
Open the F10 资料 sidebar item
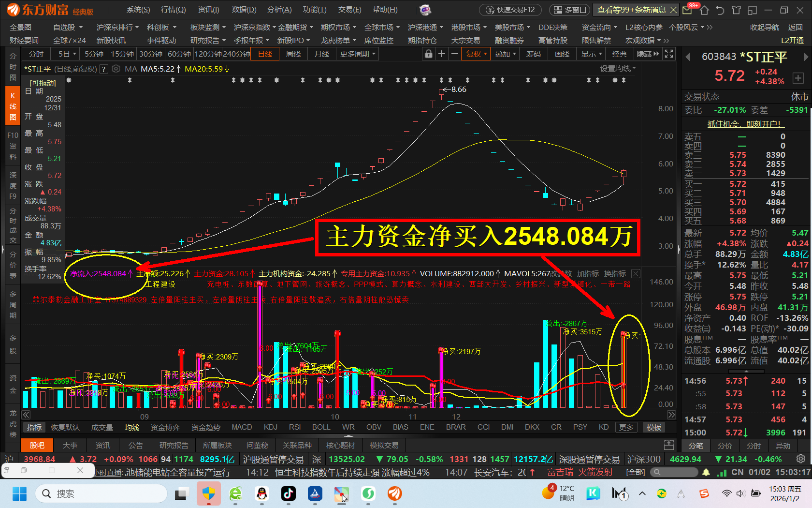pos(13,145)
